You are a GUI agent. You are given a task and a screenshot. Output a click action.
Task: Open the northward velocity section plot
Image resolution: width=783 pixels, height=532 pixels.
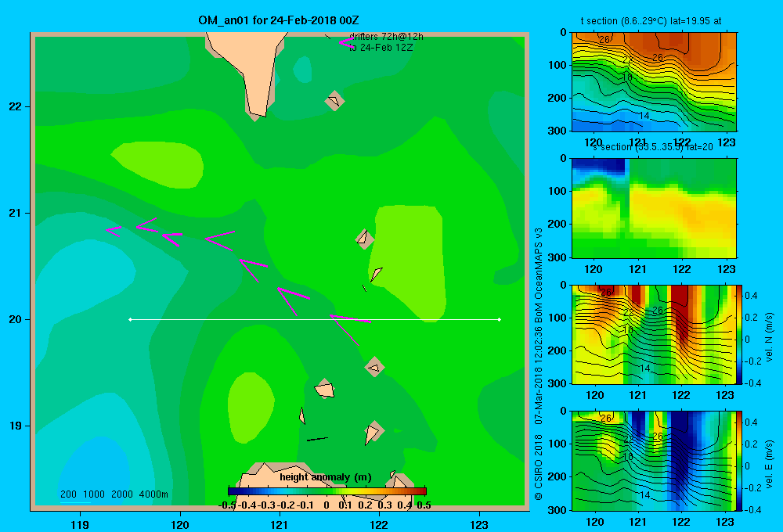pos(654,334)
